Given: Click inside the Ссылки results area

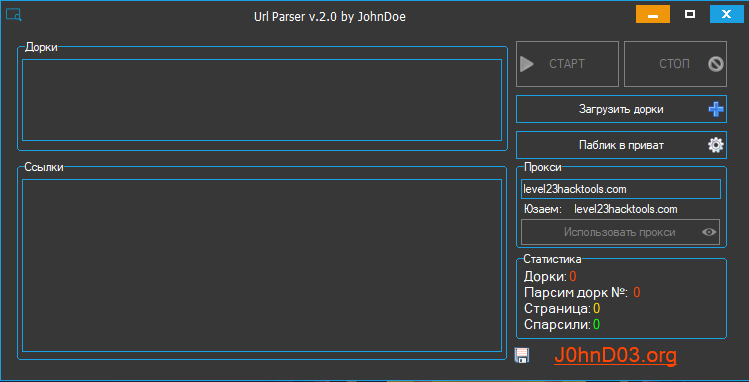Looking at the screenshot, I should pos(262,265).
